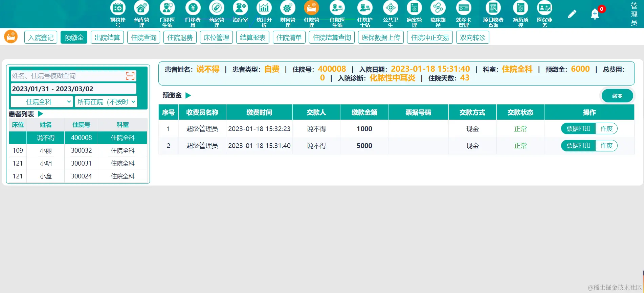The image size is (644, 293).
Task: Click the 票据号码 column header
Action: coord(418,112)
